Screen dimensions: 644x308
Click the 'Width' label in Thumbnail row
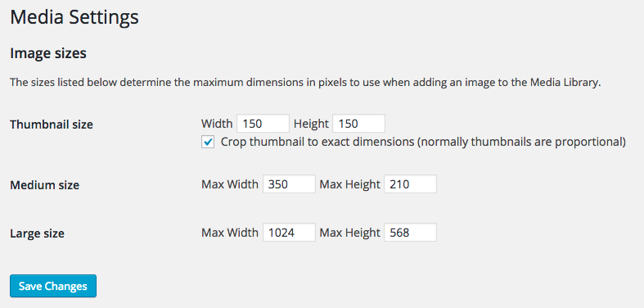point(218,124)
